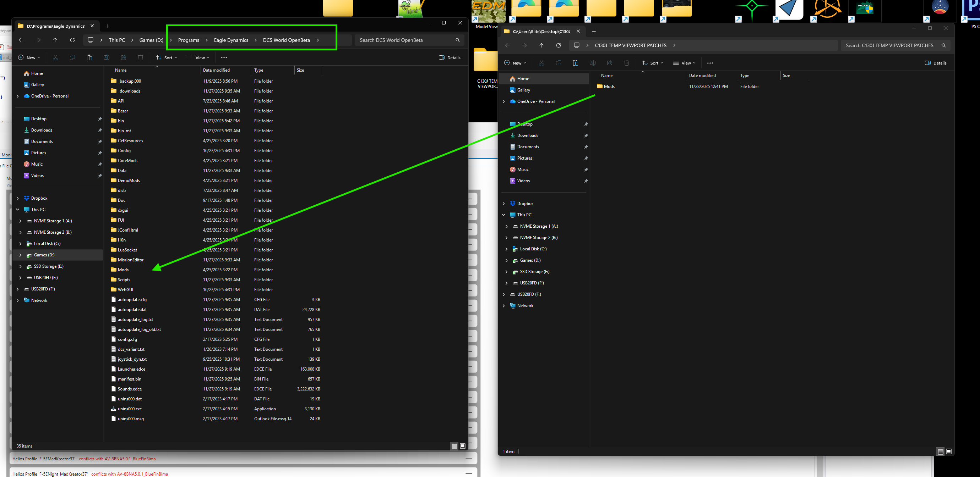Add a new tab in left Explorer window
Viewport: 980px width, 477px height.
(108, 26)
